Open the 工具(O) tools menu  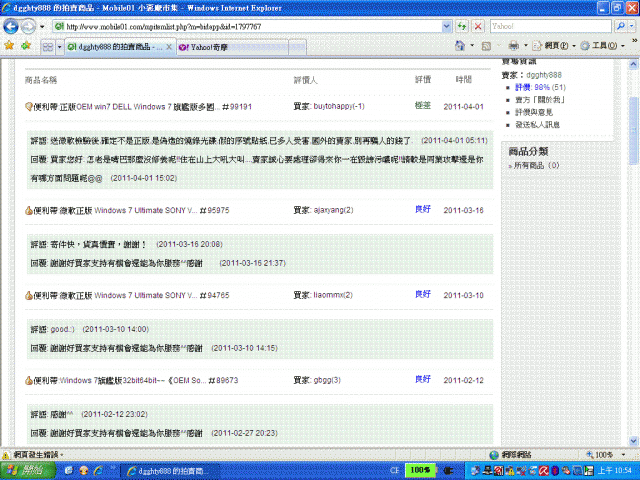[602, 45]
